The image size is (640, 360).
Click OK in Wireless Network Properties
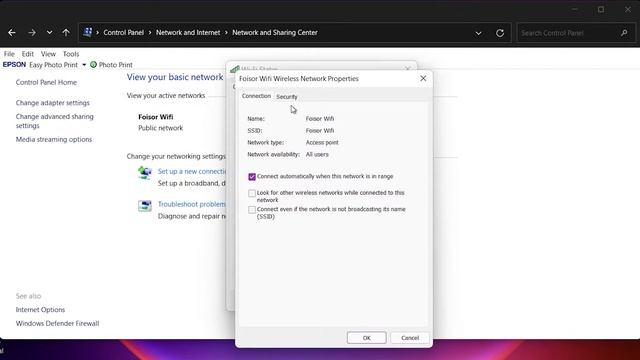pyautogui.click(x=367, y=338)
